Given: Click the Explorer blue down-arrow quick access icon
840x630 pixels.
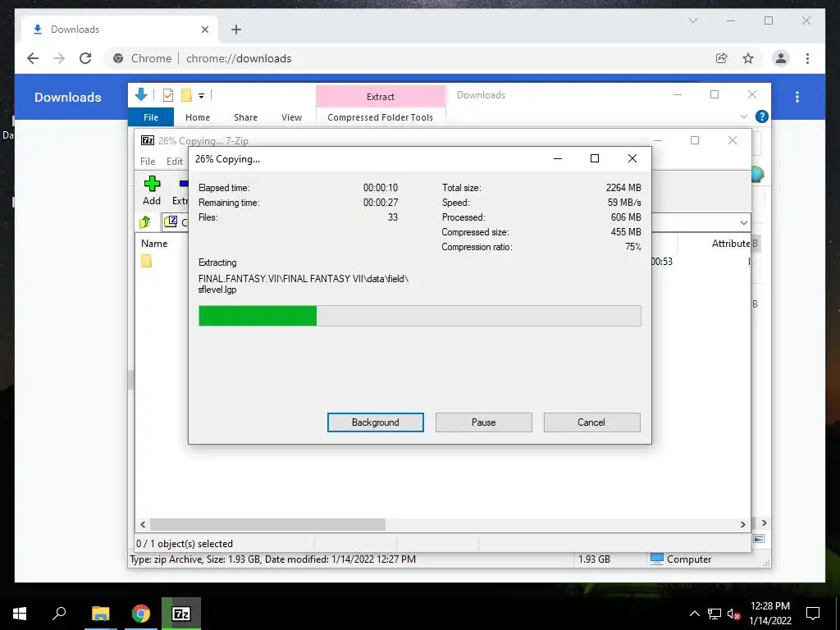Looking at the screenshot, I should (x=141, y=95).
